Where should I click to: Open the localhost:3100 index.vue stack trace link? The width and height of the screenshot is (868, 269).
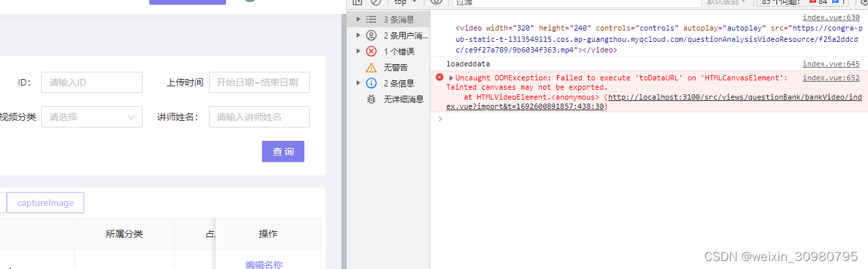(x=654, y=102)
